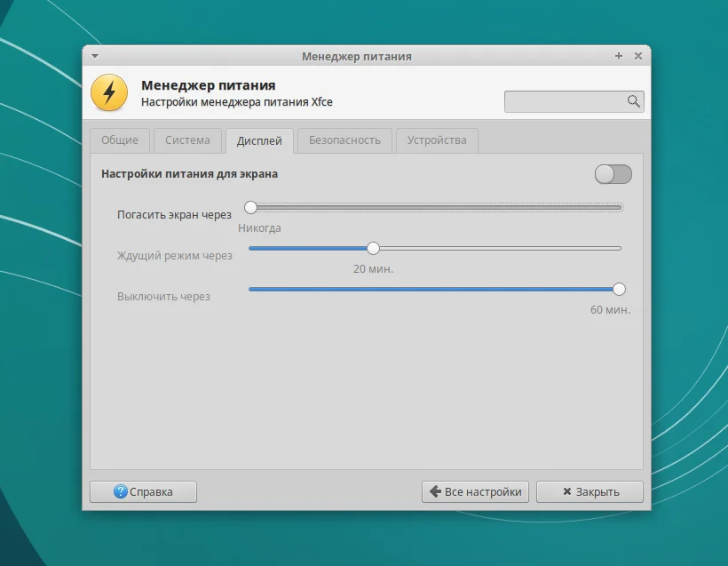Open the window menu arrow in title bar
Viewport: 728px width, 566px height.
[x=95, y=56]
